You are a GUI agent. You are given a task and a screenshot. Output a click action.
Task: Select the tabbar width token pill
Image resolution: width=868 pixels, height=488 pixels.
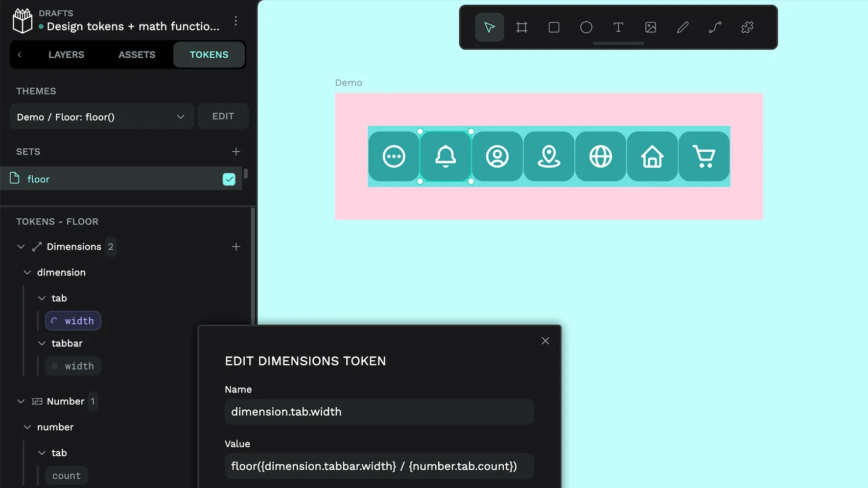(x=73, y=366)
